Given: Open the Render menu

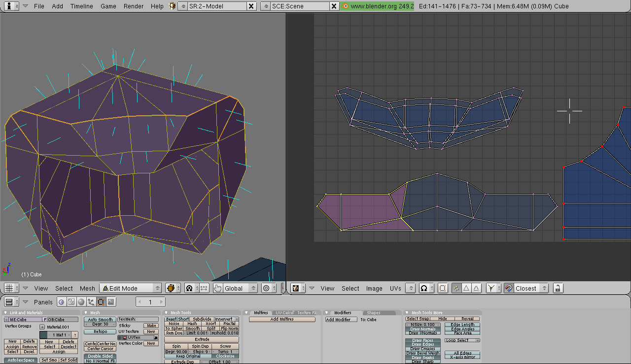Looking at the screenshot, I should (134, 6).
